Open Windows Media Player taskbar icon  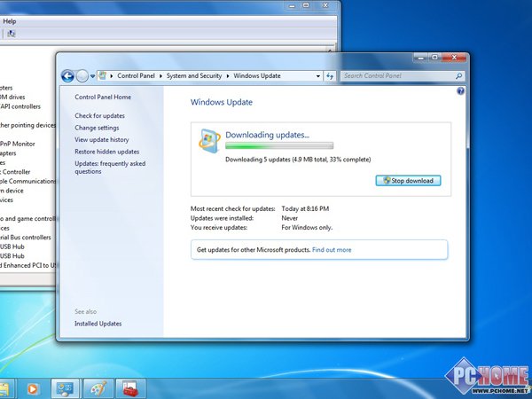coord(33,389)
